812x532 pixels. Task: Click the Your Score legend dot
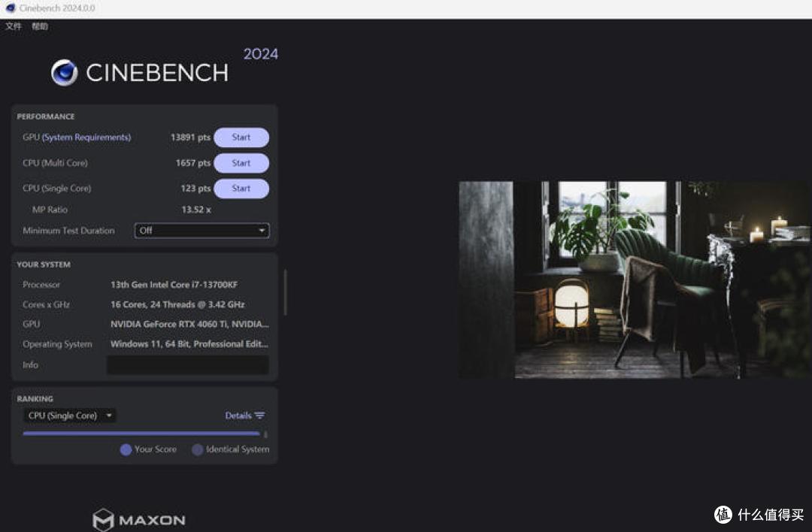(126, 449)
